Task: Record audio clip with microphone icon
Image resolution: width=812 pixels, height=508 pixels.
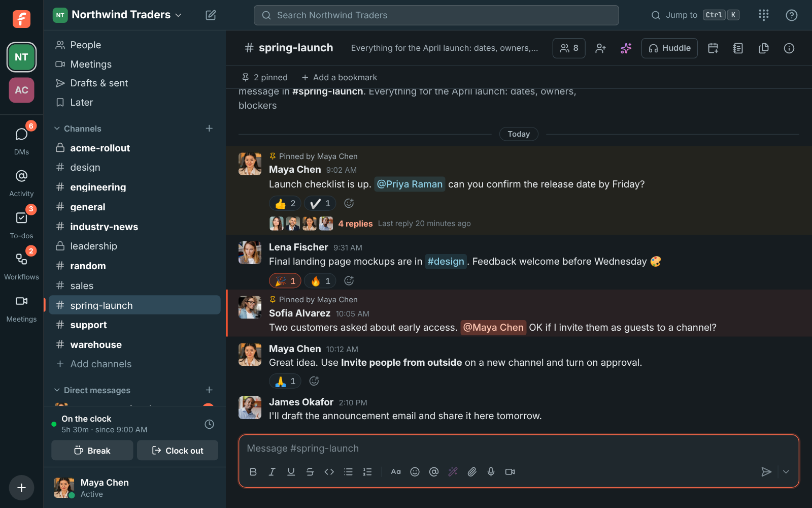Action: 491,472
